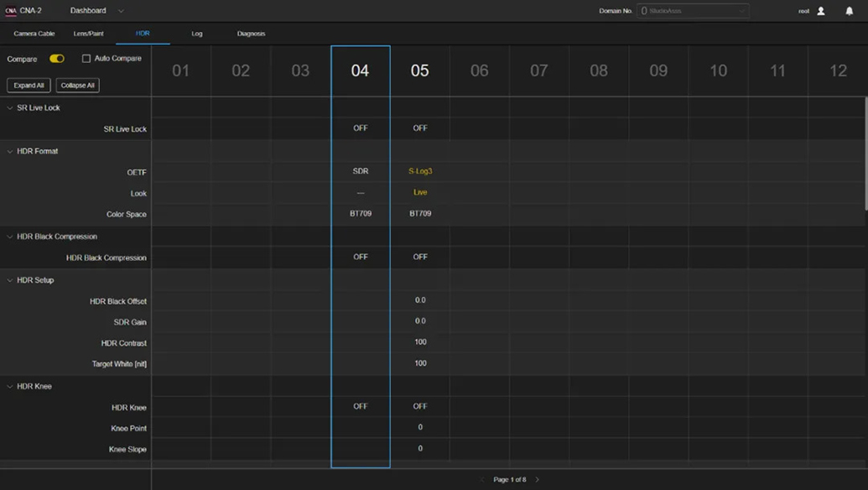Viewport: 868px width, 490px height.
Task: Click the Collapse All button
Action: point(77,86)
